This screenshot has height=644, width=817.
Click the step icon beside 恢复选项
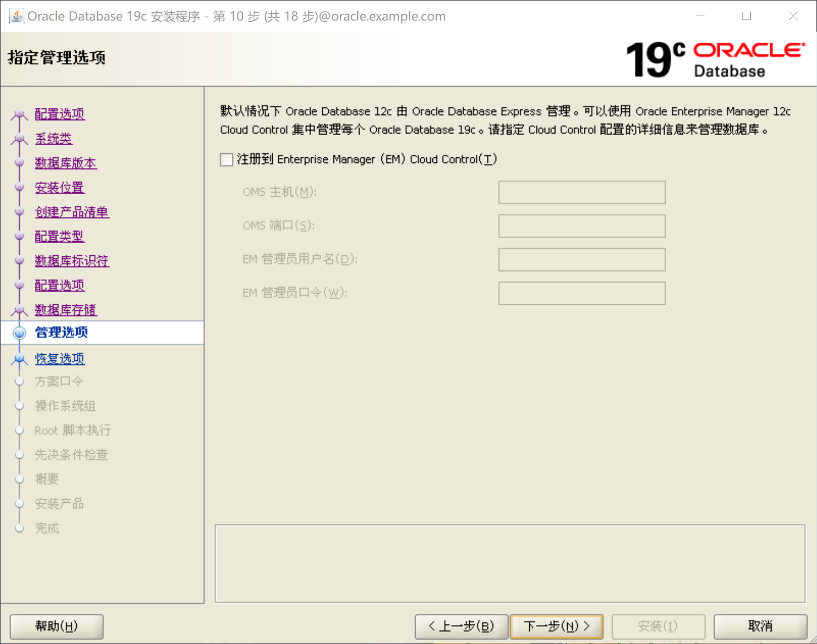click(19, 359)
